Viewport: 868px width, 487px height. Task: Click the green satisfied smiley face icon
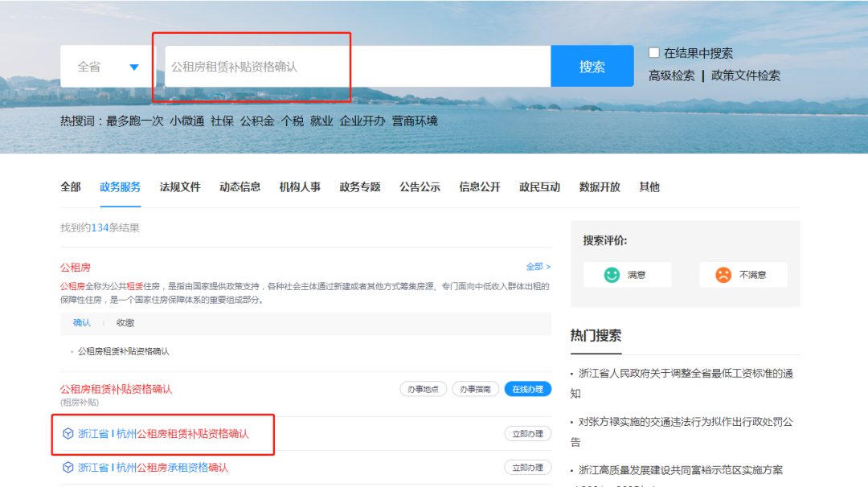coord(612,275)
